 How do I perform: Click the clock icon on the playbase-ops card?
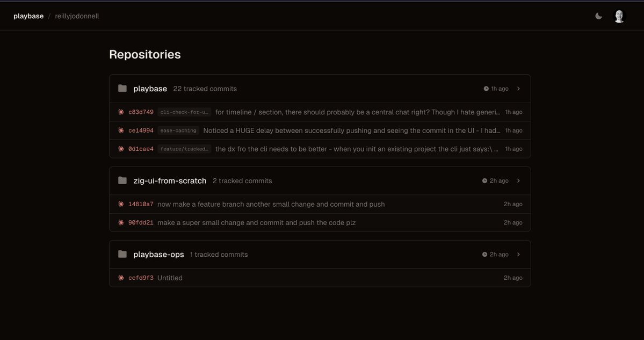[486, 254]
